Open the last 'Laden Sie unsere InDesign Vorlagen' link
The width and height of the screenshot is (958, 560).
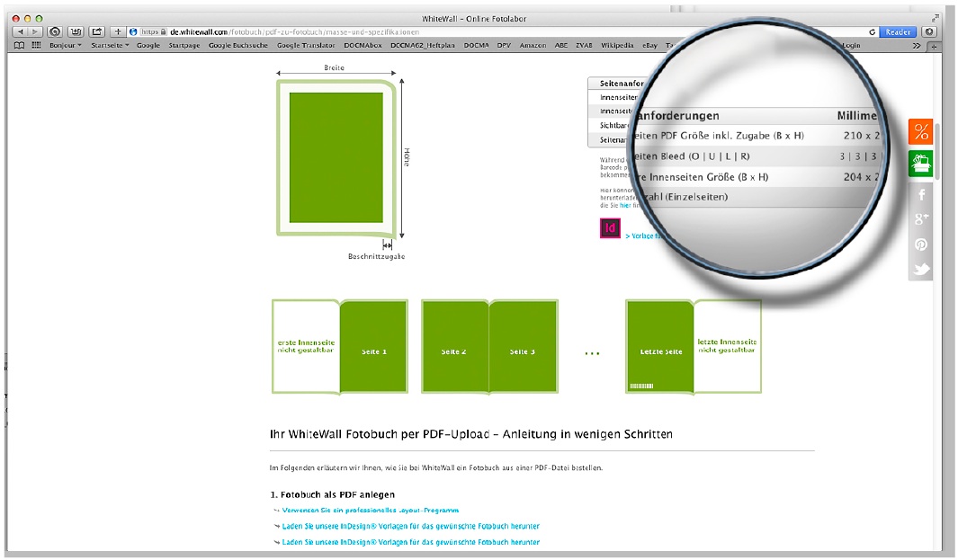[410, 542]
